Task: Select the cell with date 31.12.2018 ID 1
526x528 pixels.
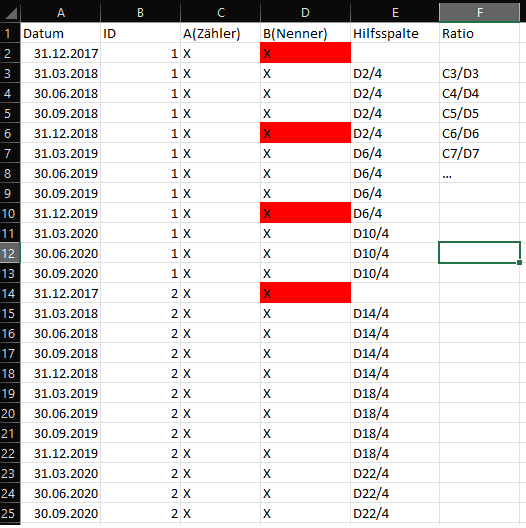Action: 61,133
